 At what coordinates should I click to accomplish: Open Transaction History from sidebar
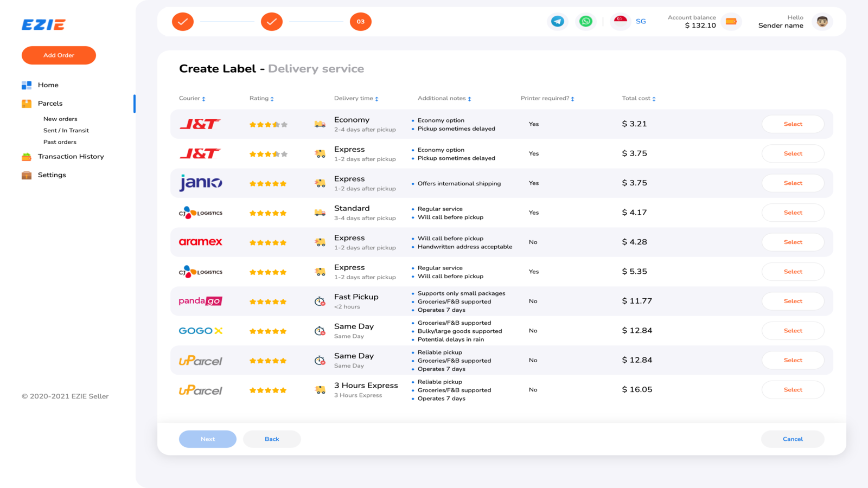(71, 156)
